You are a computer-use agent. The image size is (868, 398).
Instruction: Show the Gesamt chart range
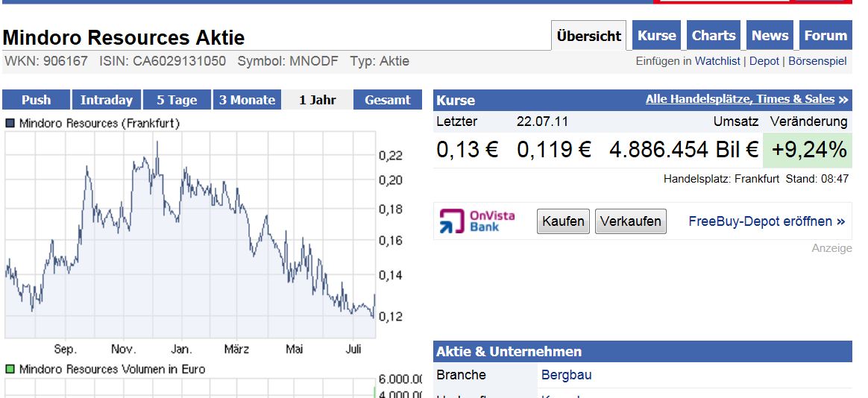point(388,100)
